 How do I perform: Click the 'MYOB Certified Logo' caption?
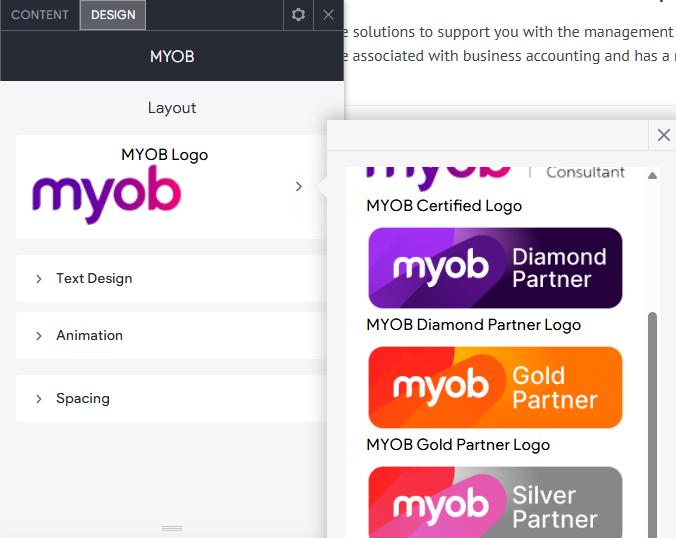[x=444, y=206]
